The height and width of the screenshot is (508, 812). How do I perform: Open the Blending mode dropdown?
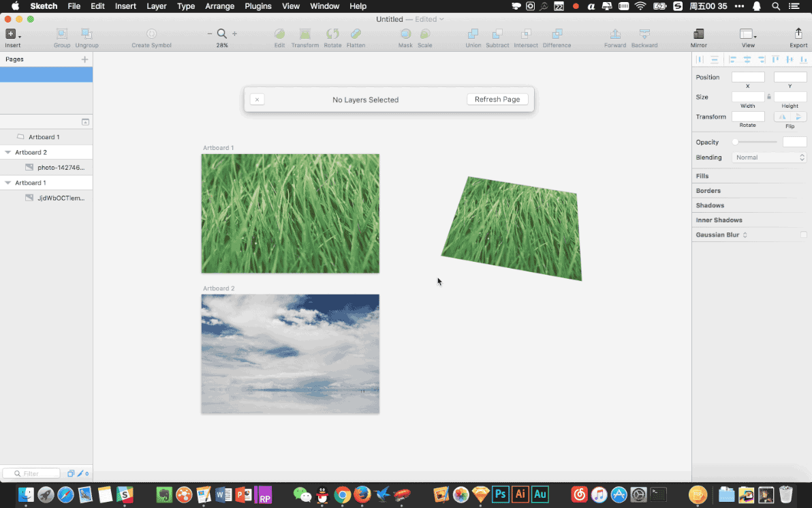tap(769, 157)
